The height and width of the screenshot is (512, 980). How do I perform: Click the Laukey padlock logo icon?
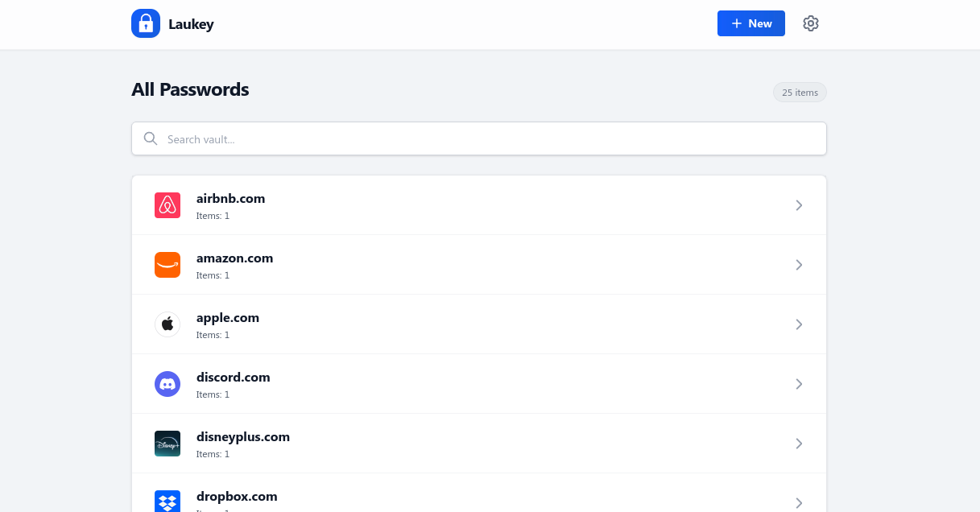tap(146, 23)
